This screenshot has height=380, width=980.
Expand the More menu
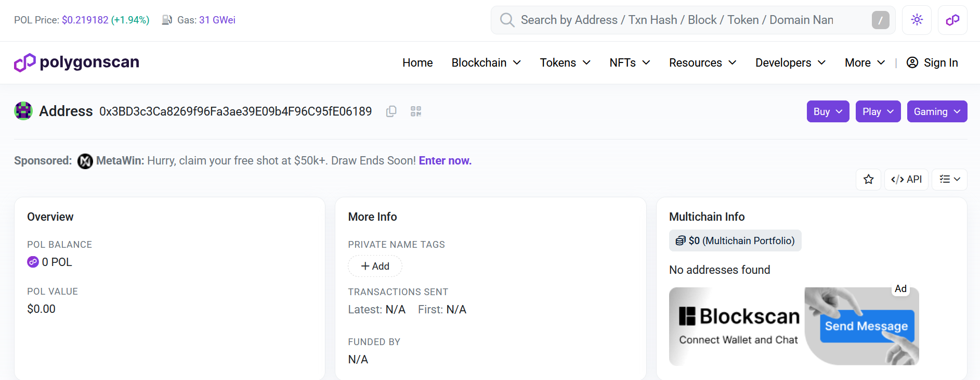click(x=865, y=62)
